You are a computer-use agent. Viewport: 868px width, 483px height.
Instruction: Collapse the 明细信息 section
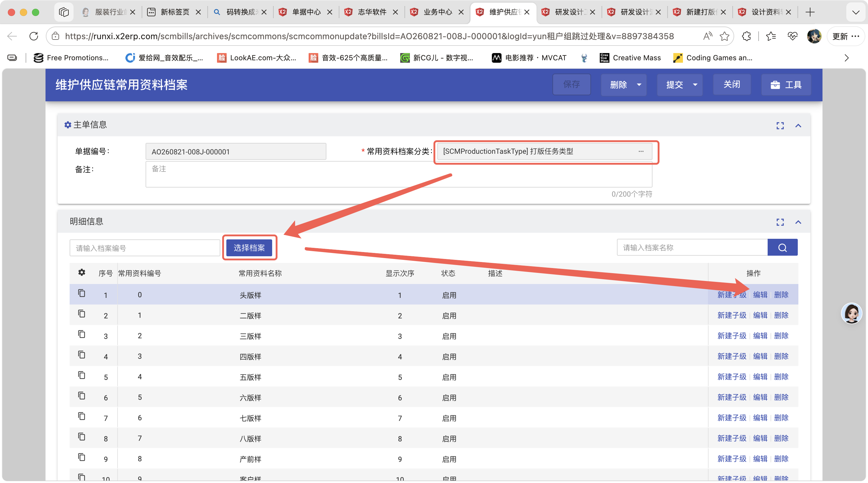point(798,222)
